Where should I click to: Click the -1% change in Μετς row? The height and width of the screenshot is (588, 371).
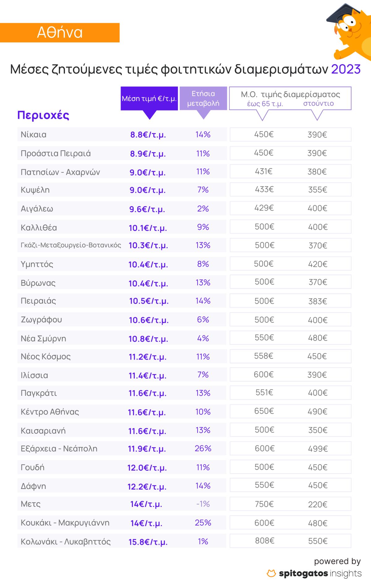203,504
